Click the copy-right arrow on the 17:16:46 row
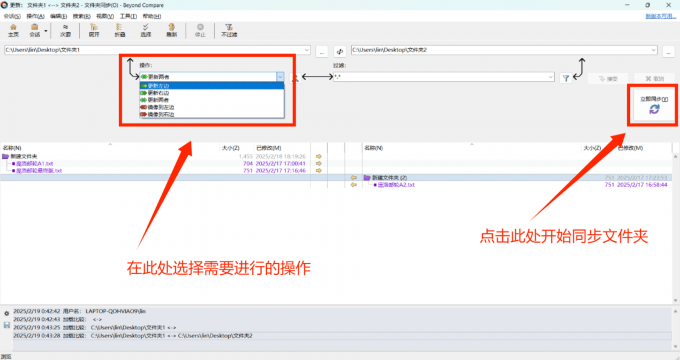Image resolution: width=680 pixels, height=360 pixels. (x=319, y=170)
